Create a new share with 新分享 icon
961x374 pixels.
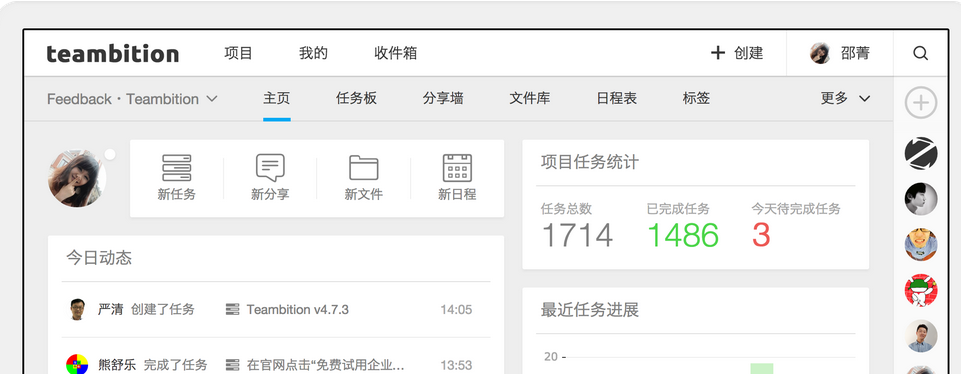coord(270,178)
